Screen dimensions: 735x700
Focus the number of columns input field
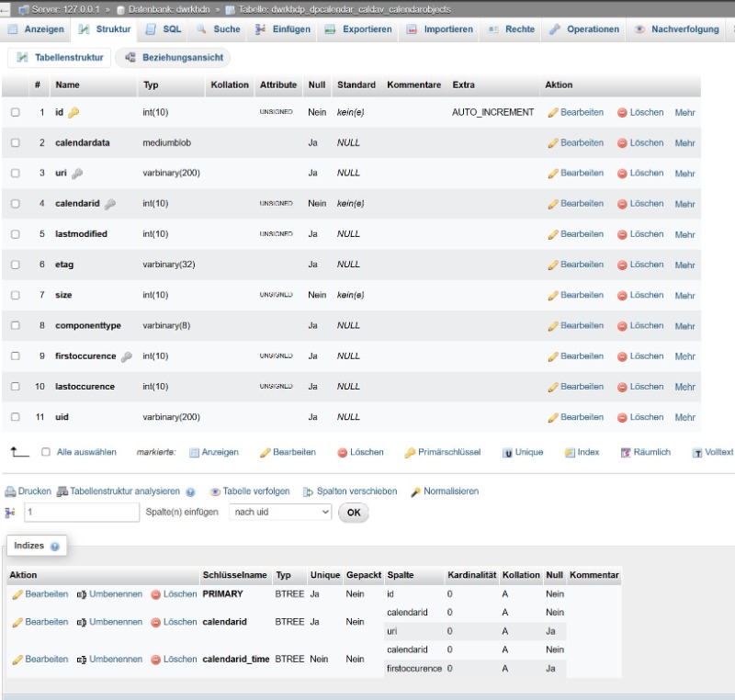(82, 512)
